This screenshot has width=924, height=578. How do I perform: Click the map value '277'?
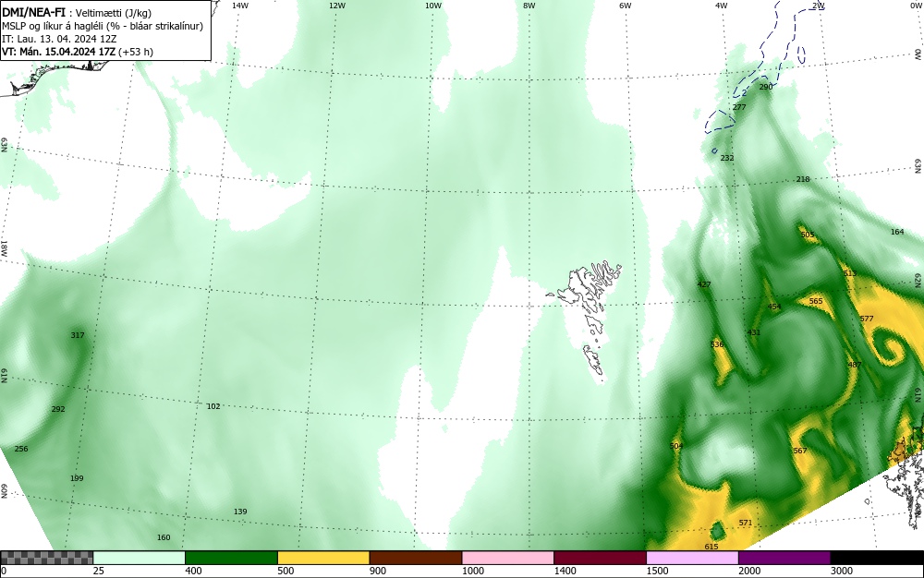click(739, 107)
